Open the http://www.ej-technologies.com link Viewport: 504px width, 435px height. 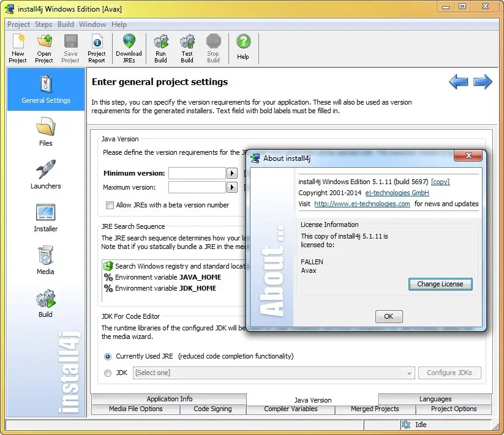(x=362, y=204)
